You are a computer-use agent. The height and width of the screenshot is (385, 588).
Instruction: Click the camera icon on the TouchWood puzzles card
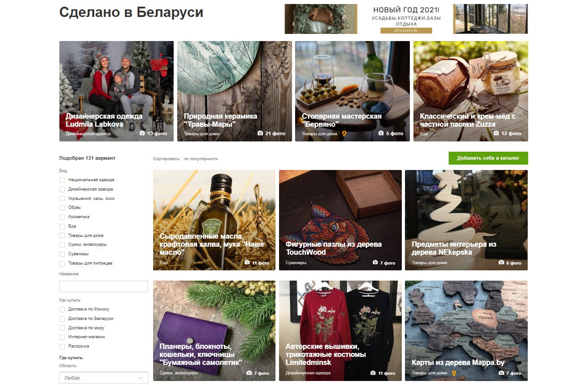(375, 263)
